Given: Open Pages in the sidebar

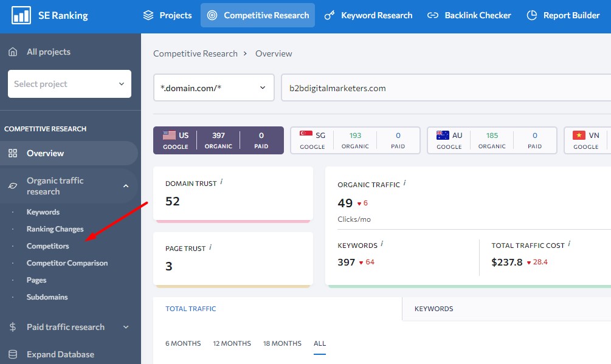Looking at the screenshot, I should [36, 280].
